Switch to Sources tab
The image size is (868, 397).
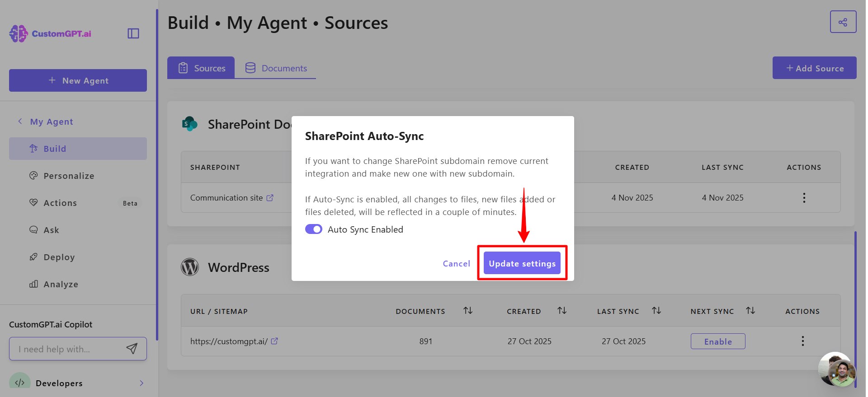(x=201, y=68)
